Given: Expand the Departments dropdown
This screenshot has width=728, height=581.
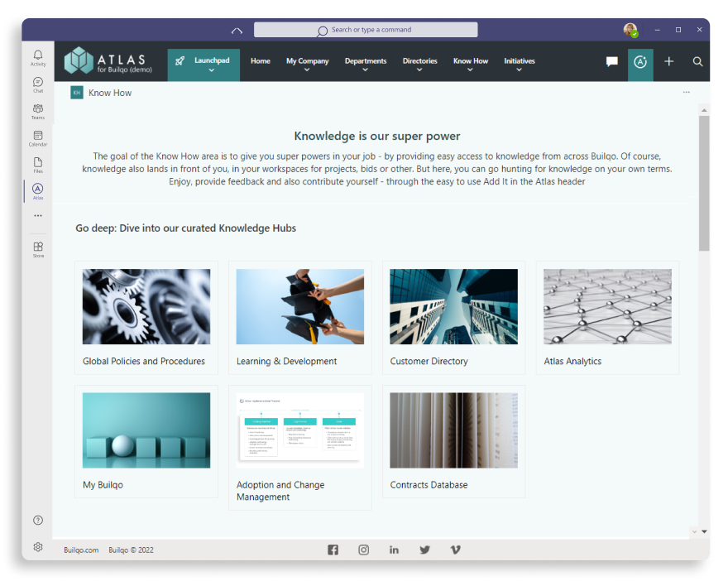Looking at the screenshot, I should coord(366,65).
